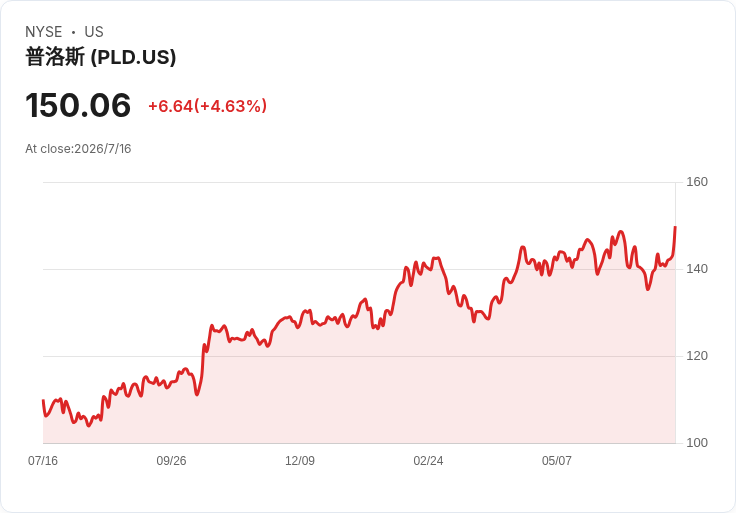Click the NYSE exchange label
This screenshot has height=513, width=736.
pos(44,32)
